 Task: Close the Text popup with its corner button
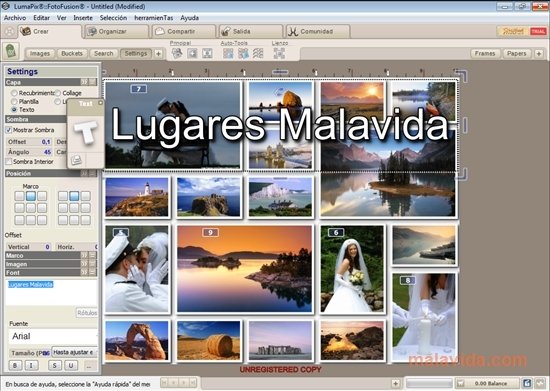100,103
